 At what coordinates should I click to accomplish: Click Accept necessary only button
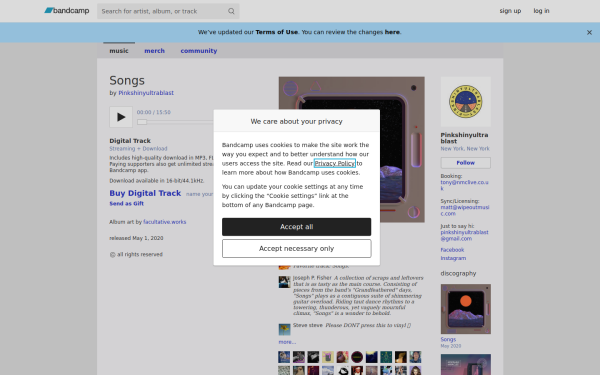pos(297,249)
